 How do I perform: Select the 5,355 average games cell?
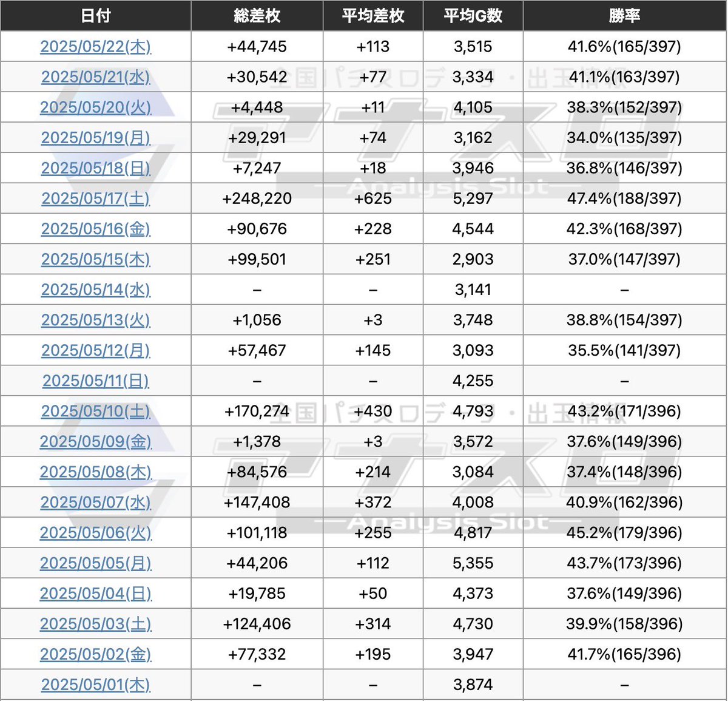(473, 563)
